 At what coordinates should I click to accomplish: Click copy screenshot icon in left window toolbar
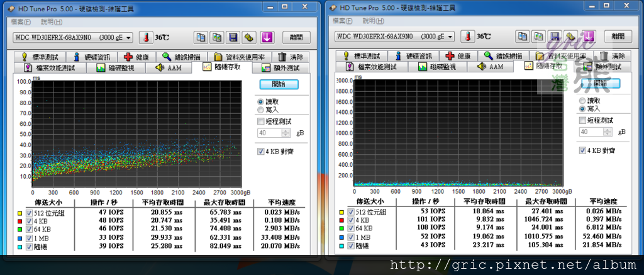[x=217, y=37]
